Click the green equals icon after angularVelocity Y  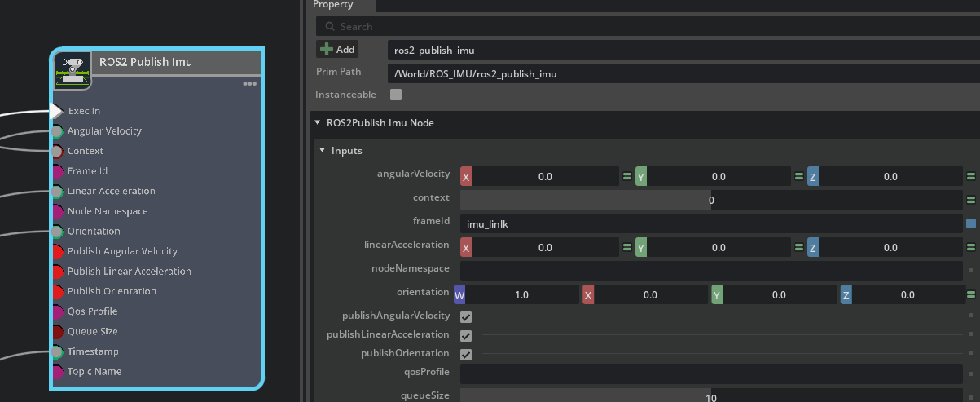point(799,176)
